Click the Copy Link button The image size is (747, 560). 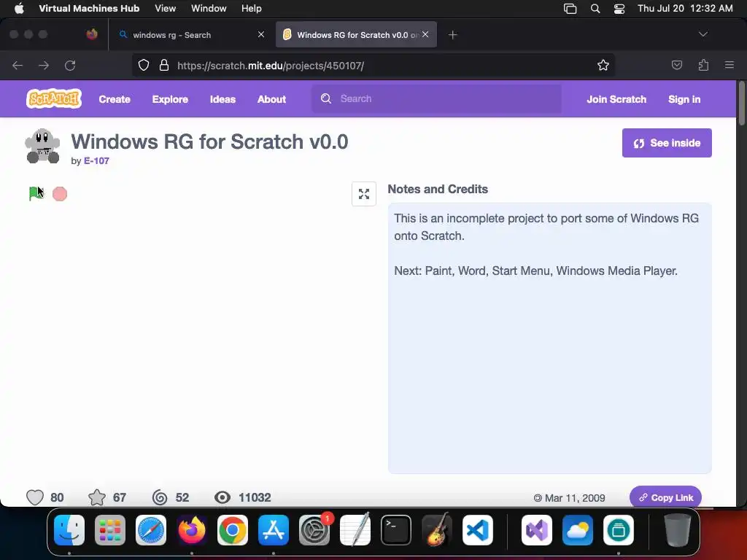tap(665, 497)
